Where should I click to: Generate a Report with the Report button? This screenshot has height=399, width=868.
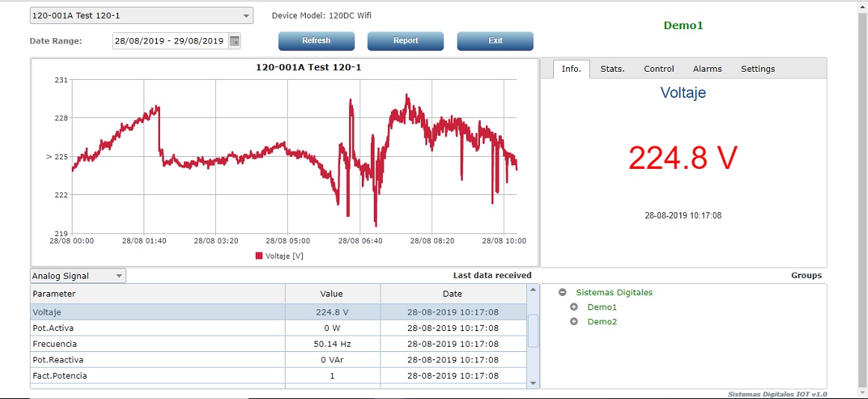pos(405,41)
